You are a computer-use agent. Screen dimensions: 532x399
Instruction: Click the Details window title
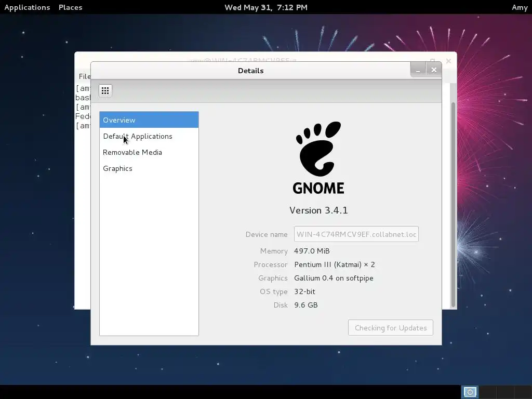tap(251, 71)
